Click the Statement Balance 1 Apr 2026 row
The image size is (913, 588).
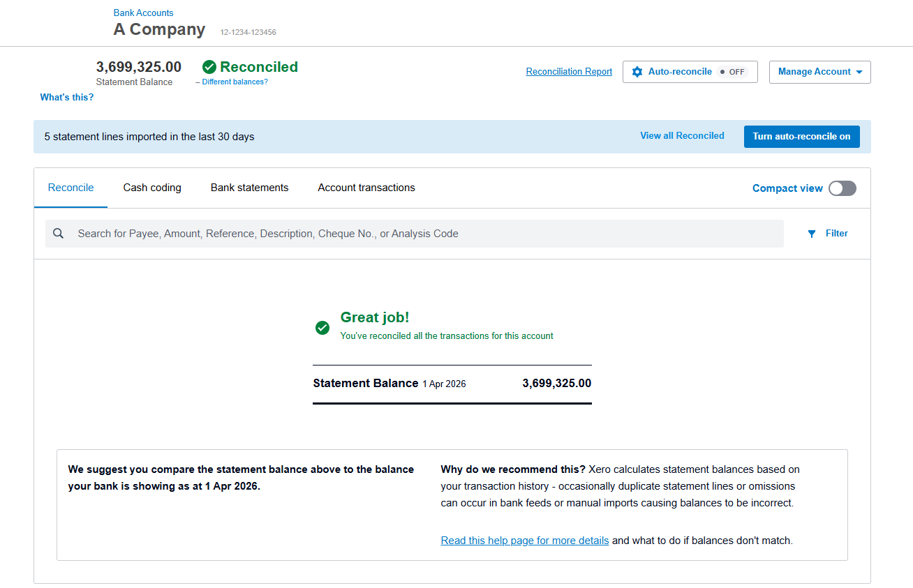[x=452, y=384]
